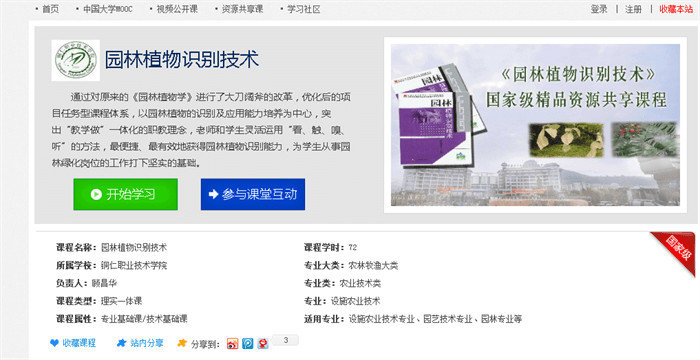Click the blue heart 收藏课程 icon

coord(54,343)
